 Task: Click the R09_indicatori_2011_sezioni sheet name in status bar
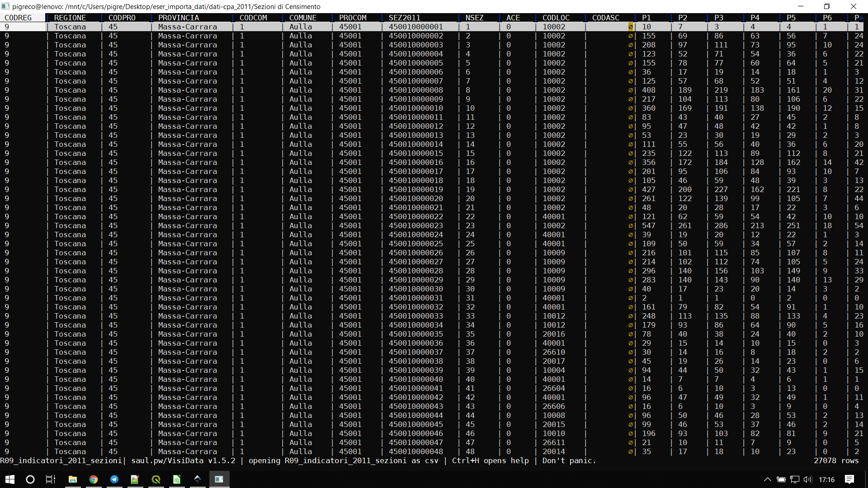61,460
